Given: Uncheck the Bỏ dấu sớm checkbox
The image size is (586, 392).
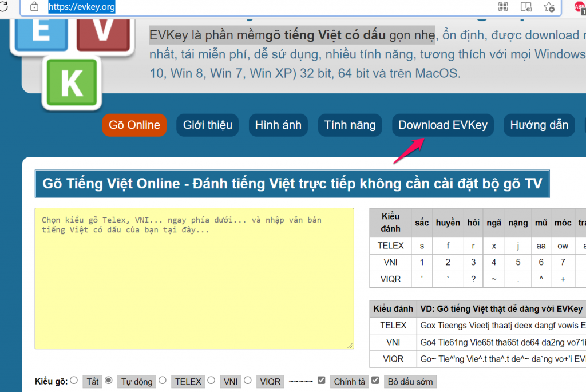Looking at the screenshot, I should [x=375, y=381].
